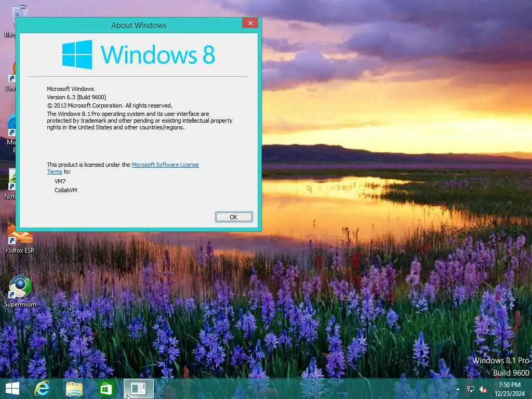This screenshot has height=399, width=532.
Task: Open the Start button on the taskbar
Action: pyautogui.click(x=12, y=389)
